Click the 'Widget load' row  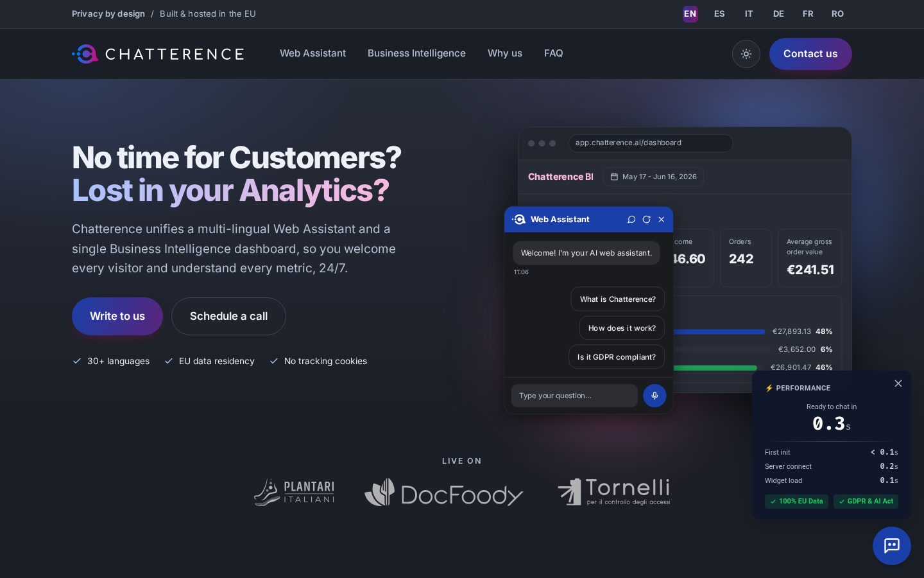(832, 480)
